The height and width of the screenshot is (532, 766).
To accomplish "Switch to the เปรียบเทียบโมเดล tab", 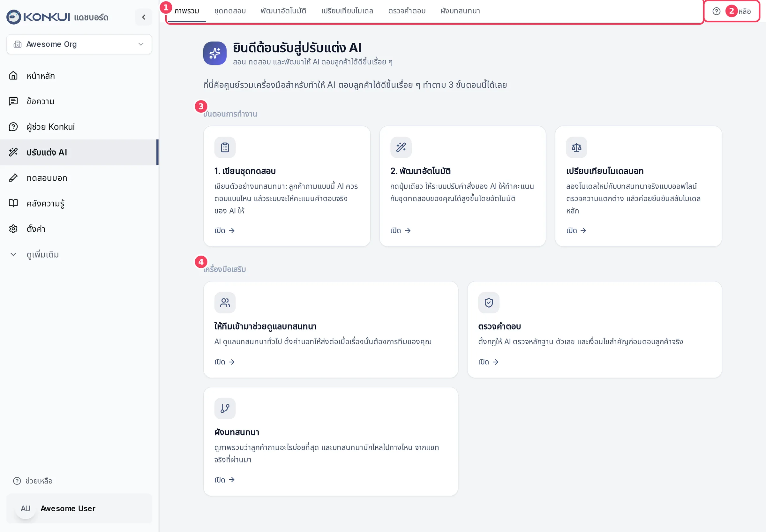I will [347, 11].
